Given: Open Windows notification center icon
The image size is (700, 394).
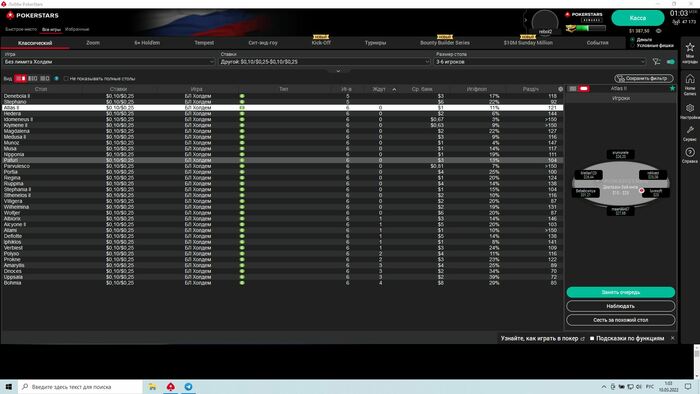Looking at the screenshot, I should [x=688, y=386].
